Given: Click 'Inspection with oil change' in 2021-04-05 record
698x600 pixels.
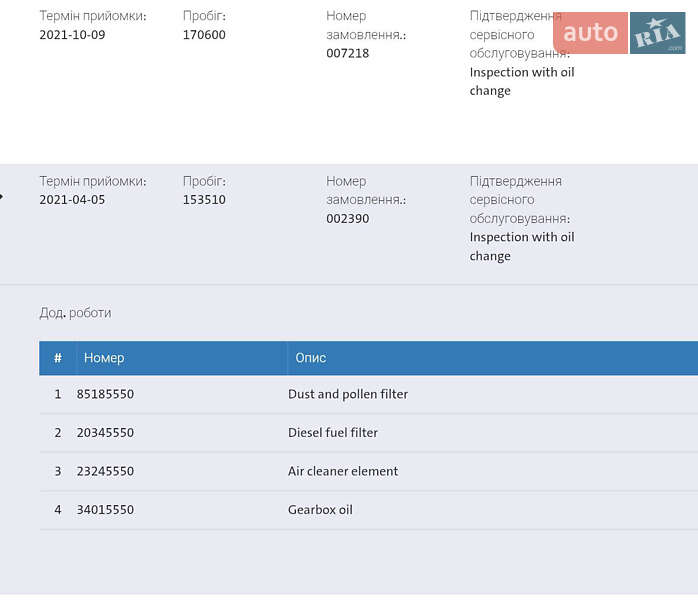Looking at the screenshot, I should 522,247.
